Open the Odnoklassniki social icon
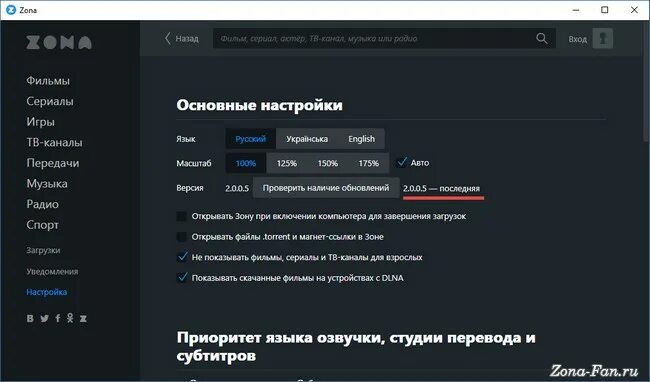The height and width of the screenshot is (382, 650). click(x=70, y=318)
